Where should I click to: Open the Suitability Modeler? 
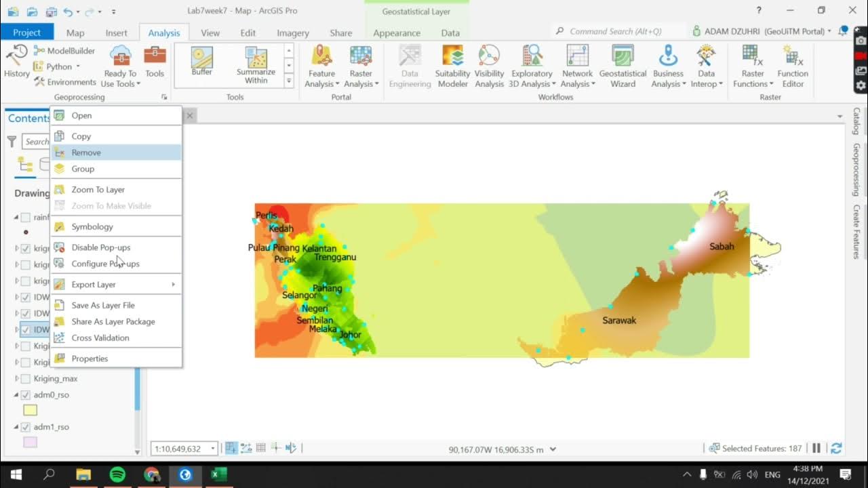[x=452, y=66]
